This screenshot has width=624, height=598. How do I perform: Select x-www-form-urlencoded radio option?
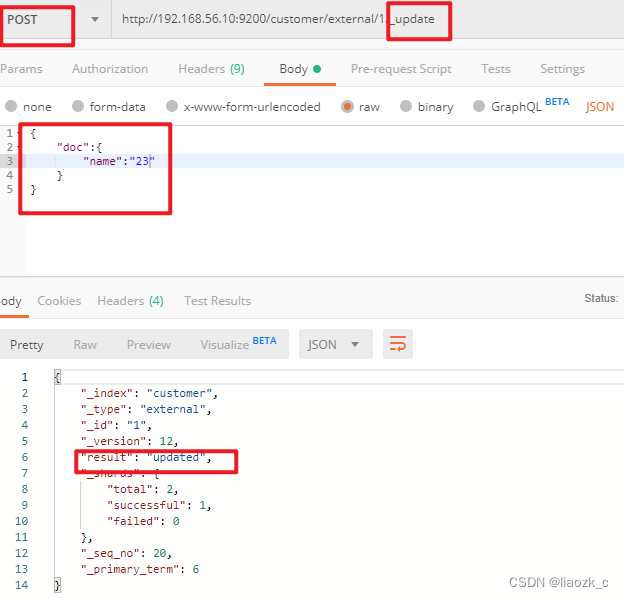click(x=172, y=106)
